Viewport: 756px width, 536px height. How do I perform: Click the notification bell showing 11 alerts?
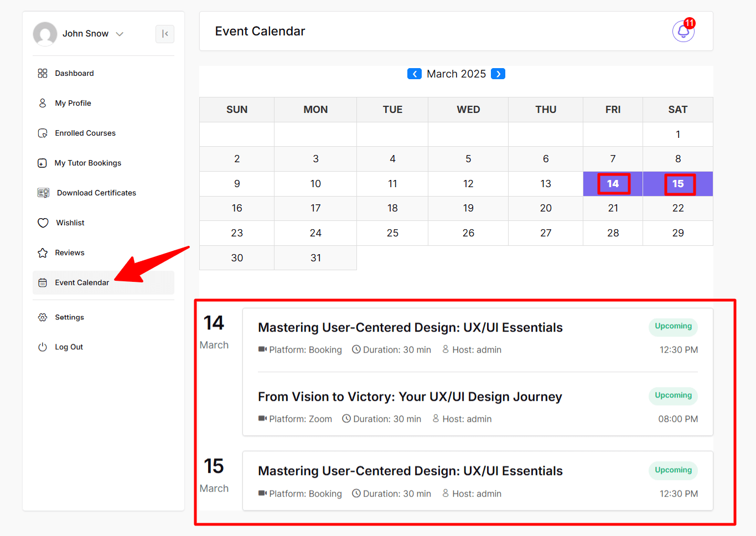click(x=683, y=32)
